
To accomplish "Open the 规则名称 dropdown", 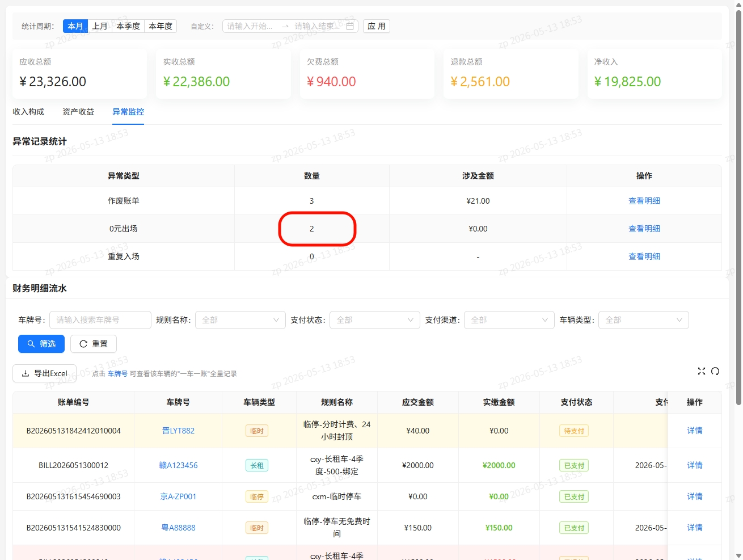I will click(240, 320).
